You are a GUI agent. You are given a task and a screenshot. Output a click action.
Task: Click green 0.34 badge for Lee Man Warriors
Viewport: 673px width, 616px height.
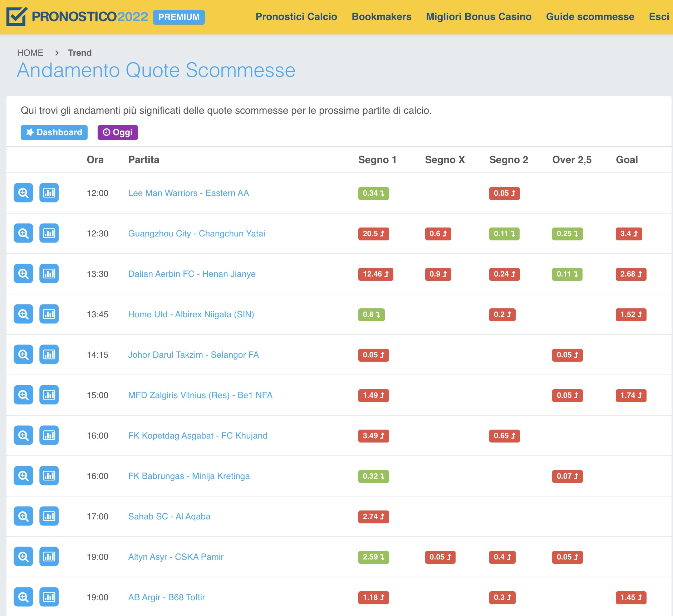[373, 193]
